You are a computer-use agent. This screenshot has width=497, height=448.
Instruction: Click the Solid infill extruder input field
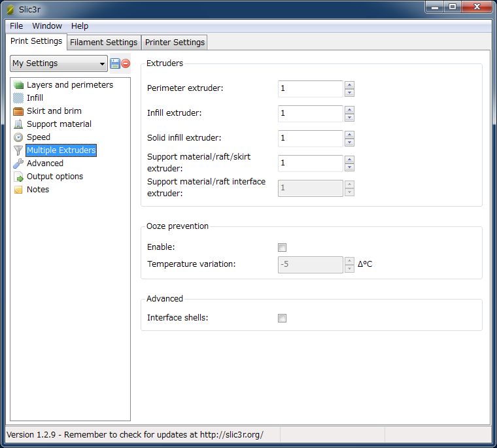click(x=311, y=139)
